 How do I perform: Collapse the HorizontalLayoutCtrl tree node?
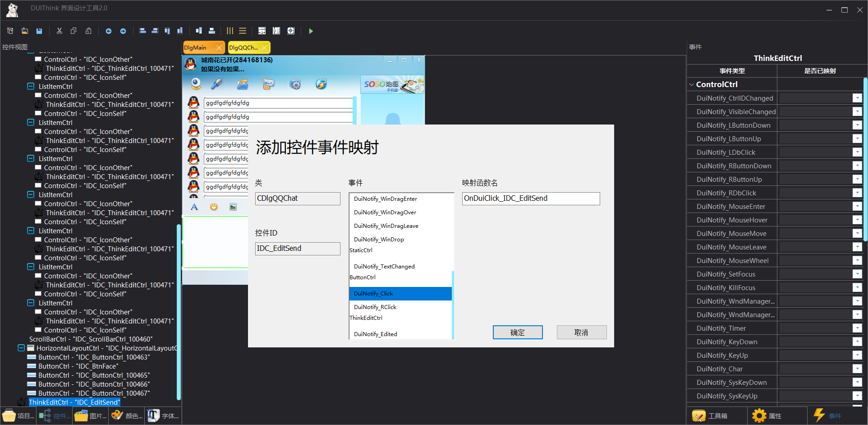(x=21, y=348)
